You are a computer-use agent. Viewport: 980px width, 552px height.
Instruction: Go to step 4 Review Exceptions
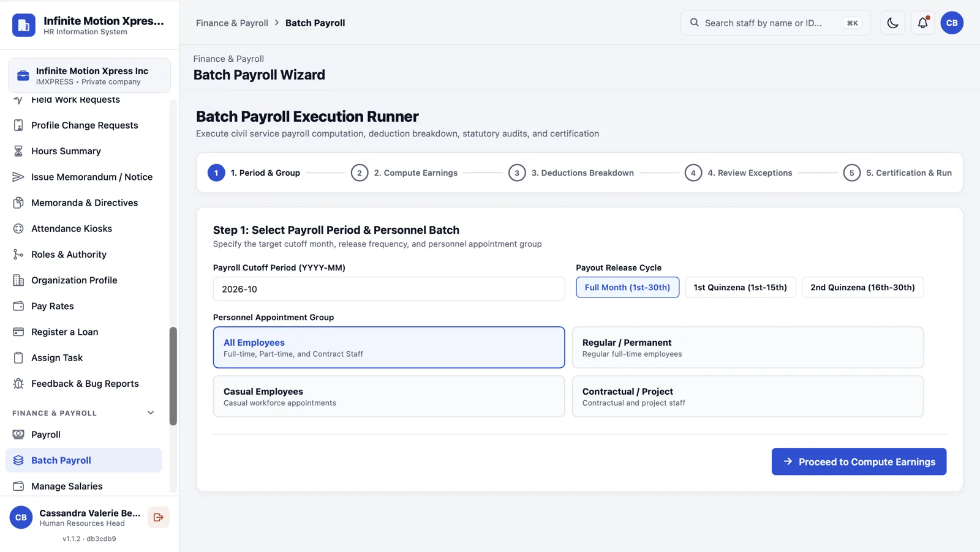pyautogui.click(x=738, y=173)
